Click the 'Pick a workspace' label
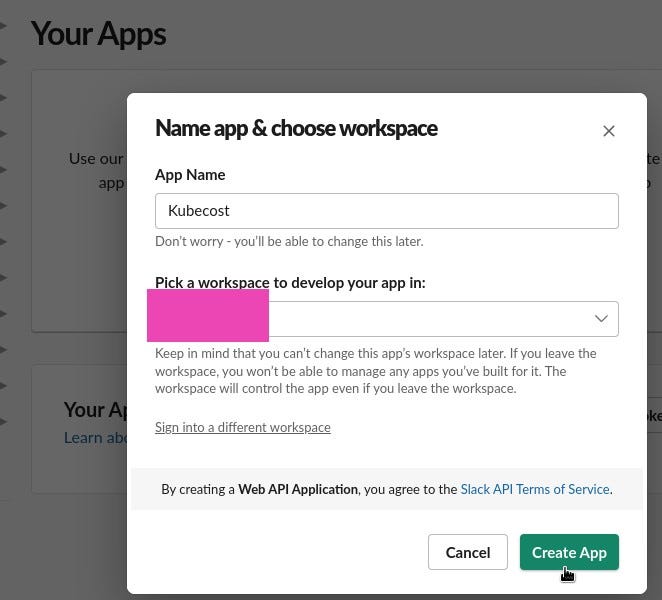 point(290,282)
